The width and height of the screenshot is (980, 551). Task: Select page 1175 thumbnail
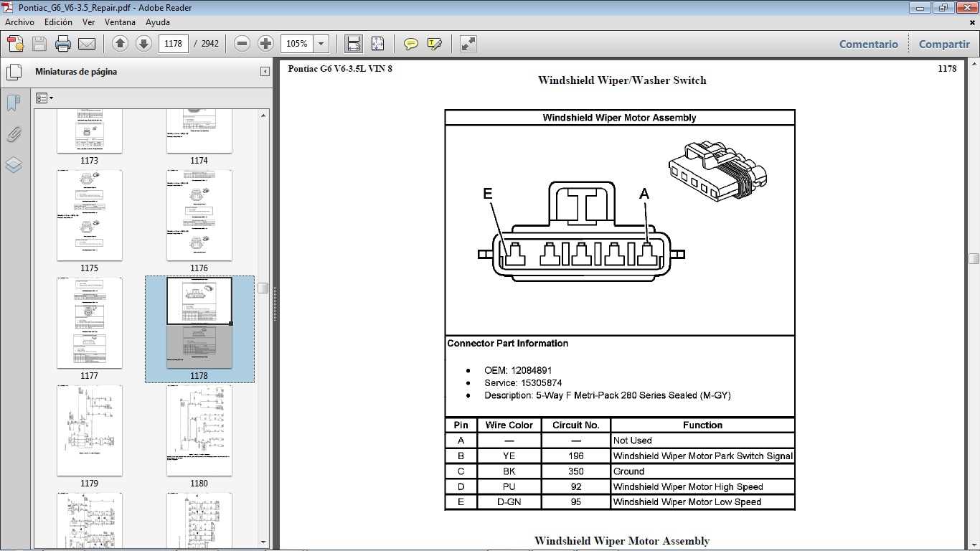click(90, 215)
